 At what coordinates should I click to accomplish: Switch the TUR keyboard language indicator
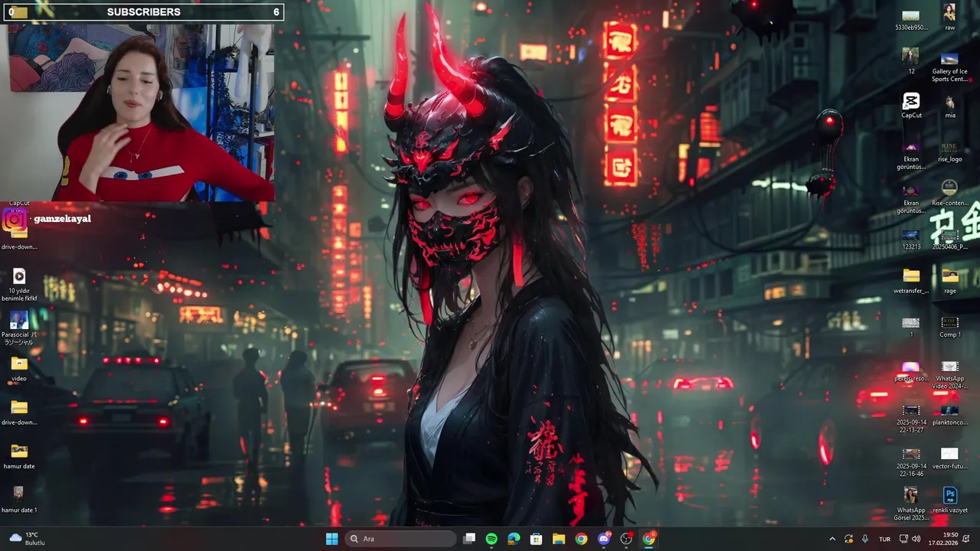pos(885,539)
